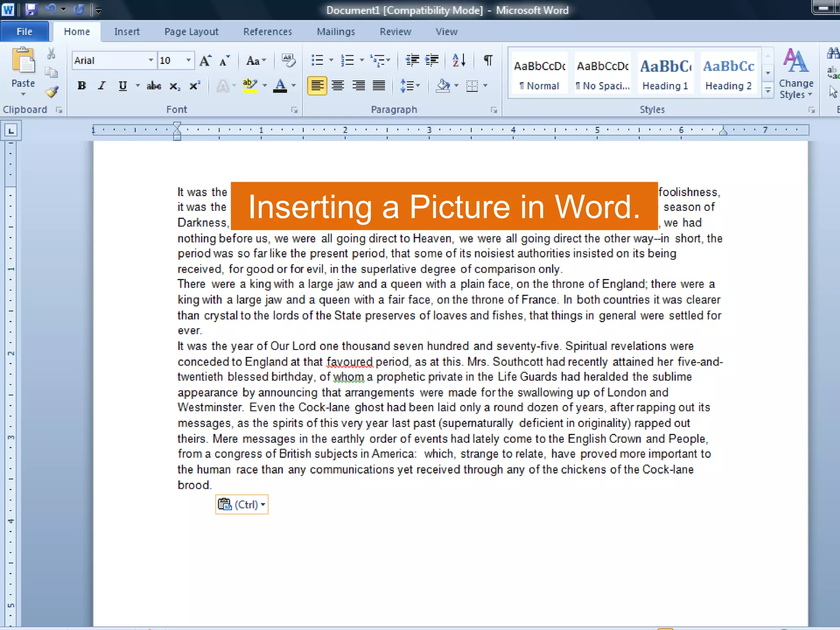
Task: Click the Cut scissors icon
Action: pos(51,54)
